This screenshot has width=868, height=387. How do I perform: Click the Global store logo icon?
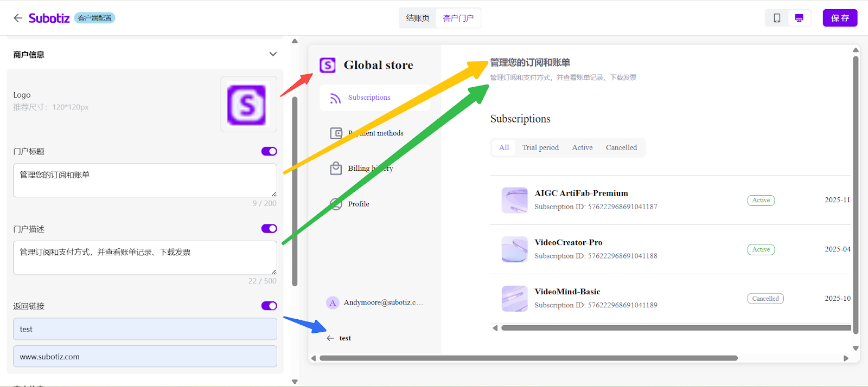click(x=327, y=65)
